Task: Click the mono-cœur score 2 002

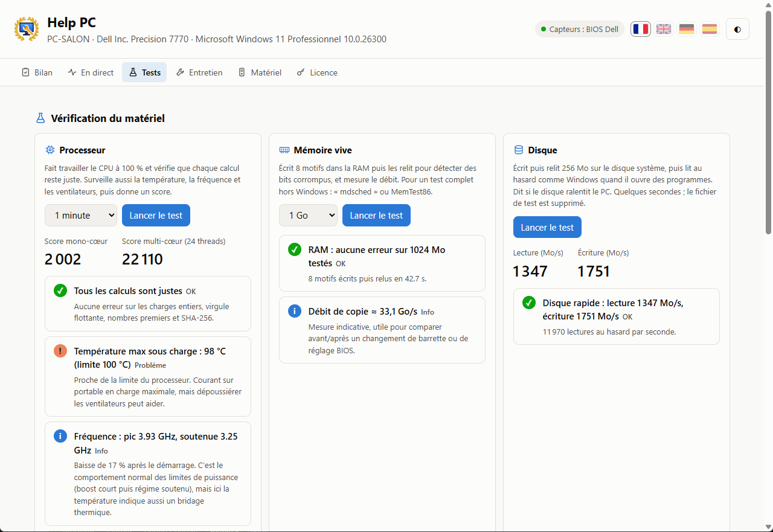Action: [x=63, y=260]
